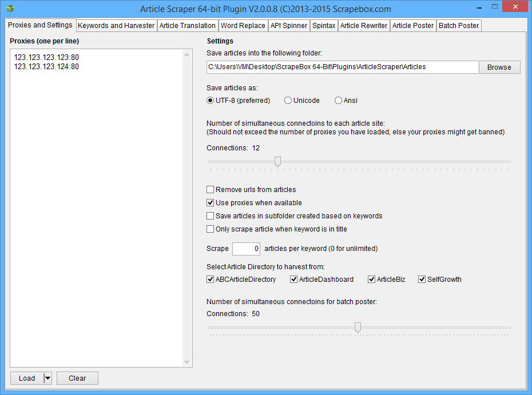Switch to Keywords and Harvester tab
The image size is (532, 395).
(116, 26)
